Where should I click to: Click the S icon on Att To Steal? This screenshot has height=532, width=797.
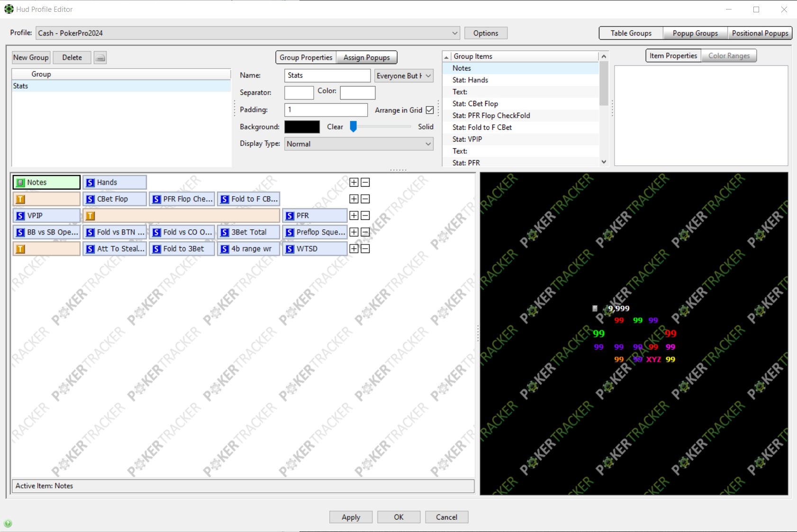[x=90, y=249]
